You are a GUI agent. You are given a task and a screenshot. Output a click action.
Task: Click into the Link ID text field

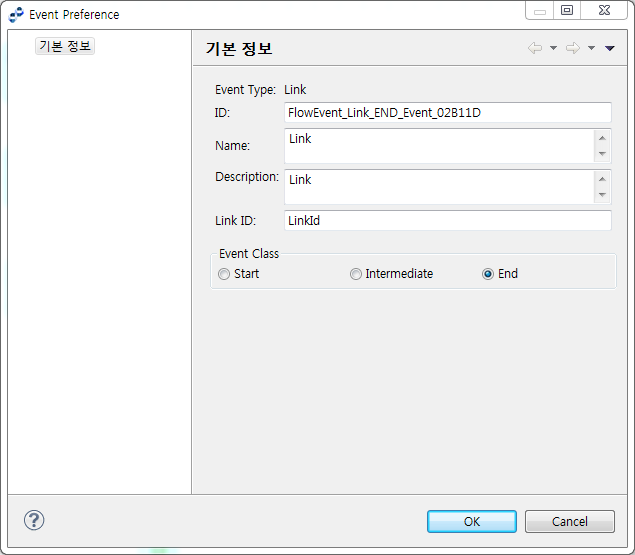click(447, 220)
